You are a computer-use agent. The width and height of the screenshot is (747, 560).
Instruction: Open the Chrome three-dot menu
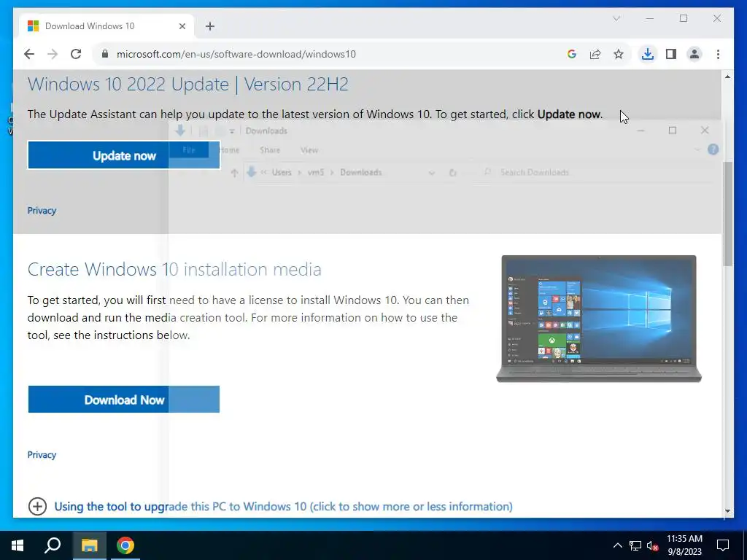(x=718, y=54)
